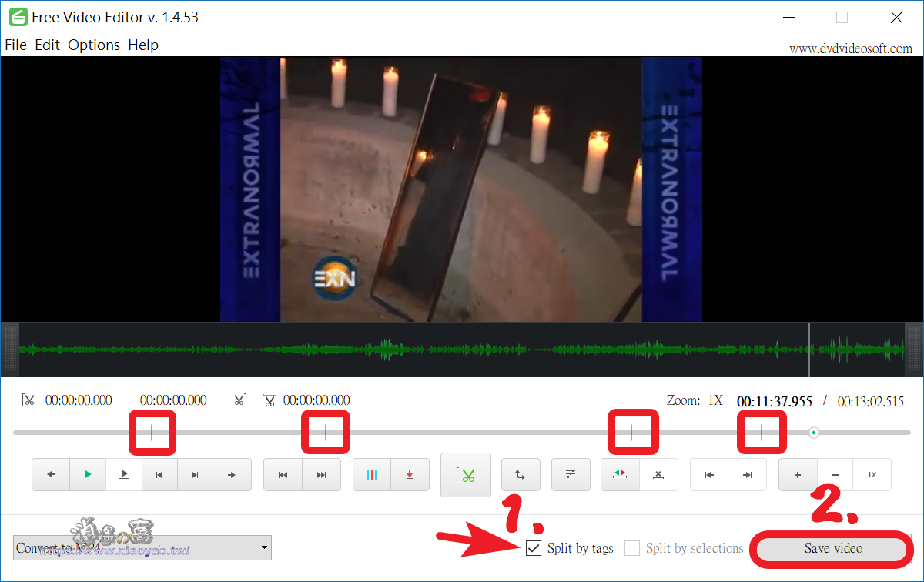Click the scissors cut-duration icon
Screen dimensions: 924x582
[x=269, y=400]
